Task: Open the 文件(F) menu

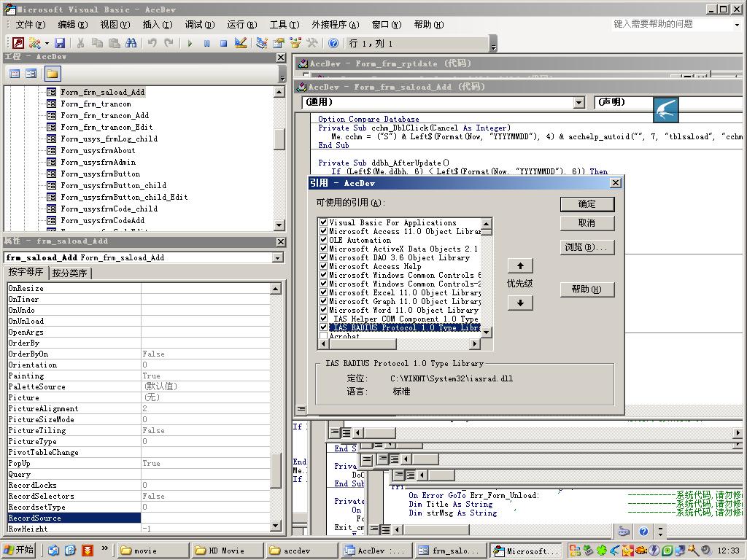Action: (x=30, y=24)
